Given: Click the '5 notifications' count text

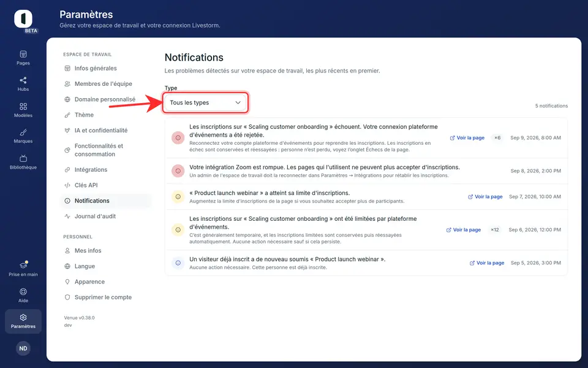Looking at the screenshot, I should click(551, 106).
